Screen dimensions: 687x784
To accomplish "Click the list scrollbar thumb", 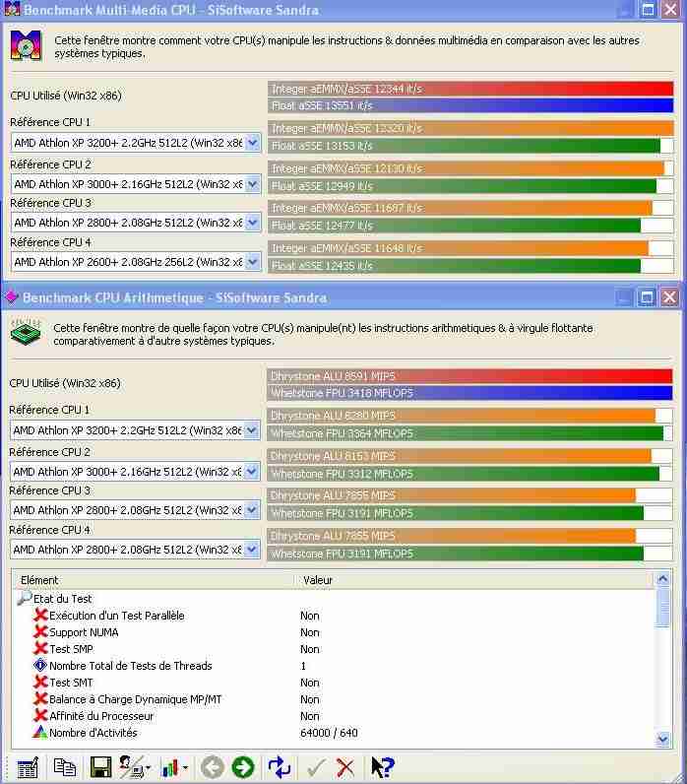I will pos(662,608).
